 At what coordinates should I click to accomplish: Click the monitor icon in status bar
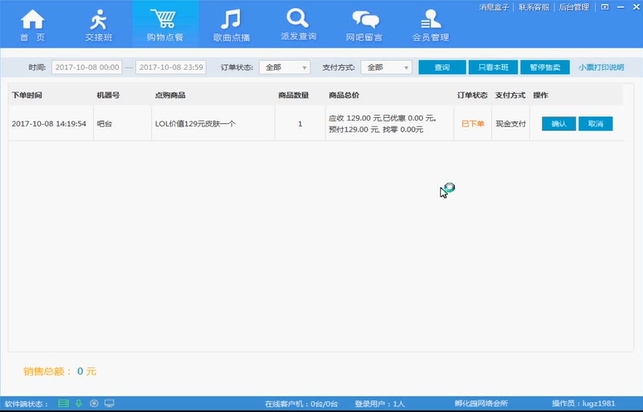coord(109,403)
